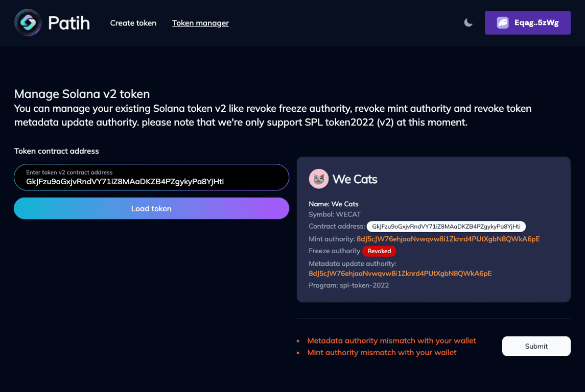Screen dimensions: 585x392
Task: Go to the Token manager tab
Action: [x=200, y=23]
